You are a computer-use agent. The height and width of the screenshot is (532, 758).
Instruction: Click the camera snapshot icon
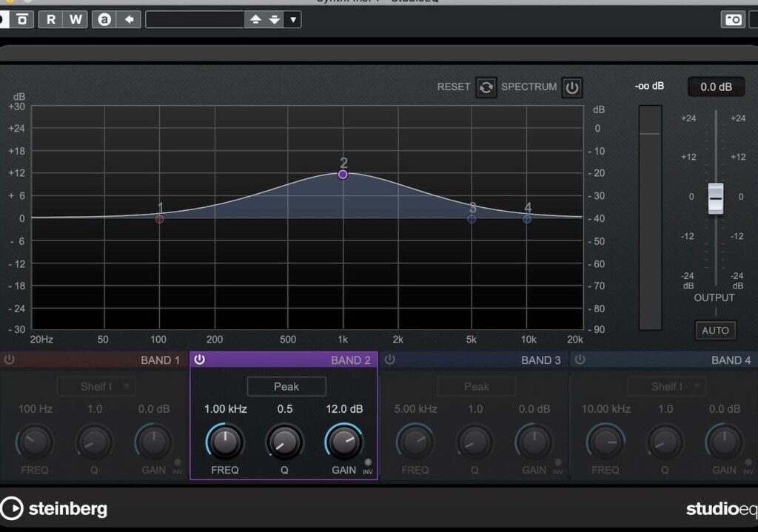(x=733, y=19)
